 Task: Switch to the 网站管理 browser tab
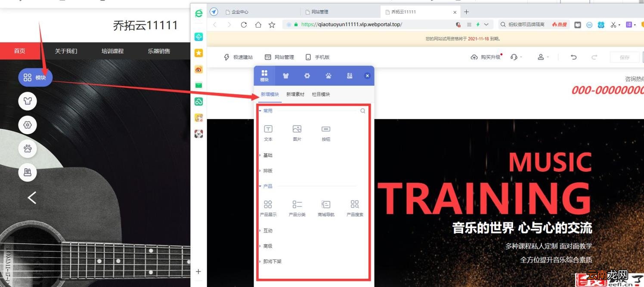[x=340, y=12]
